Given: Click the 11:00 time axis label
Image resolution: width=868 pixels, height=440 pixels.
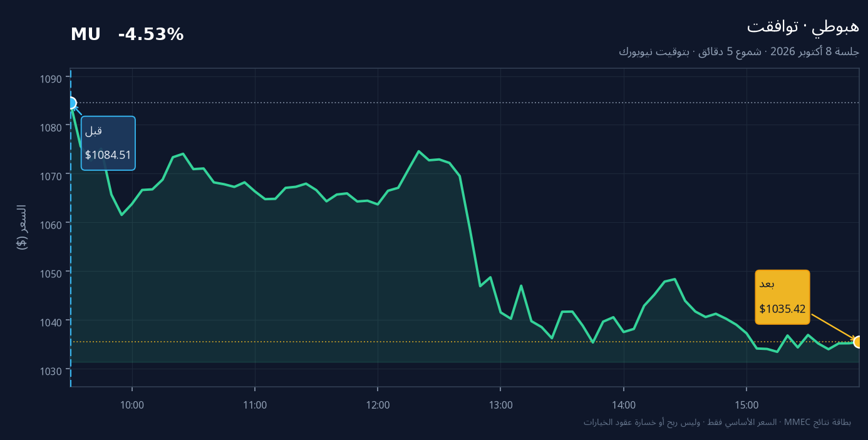Looking at the screenshot, I should pyautogui.click(x=255, y=405).
